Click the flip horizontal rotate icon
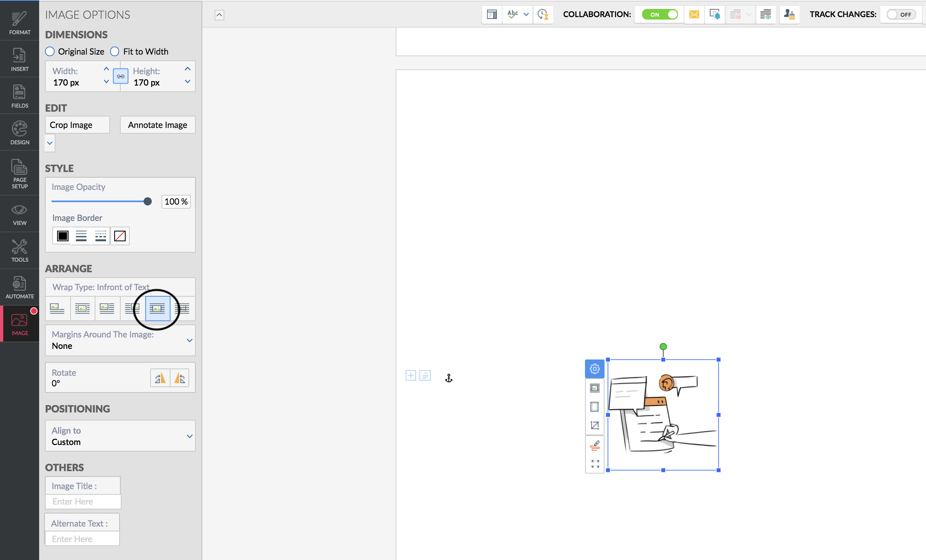The height and width of the screenshot is (560, 926). pos(160,378)
